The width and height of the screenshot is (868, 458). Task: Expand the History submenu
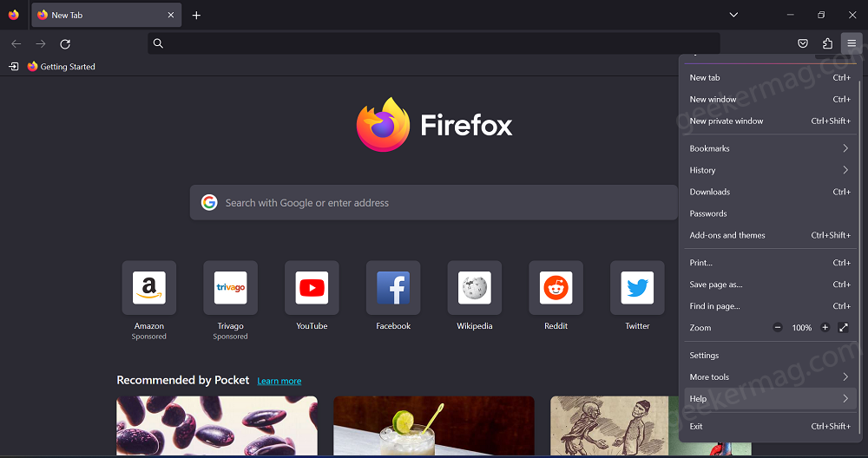770,170
